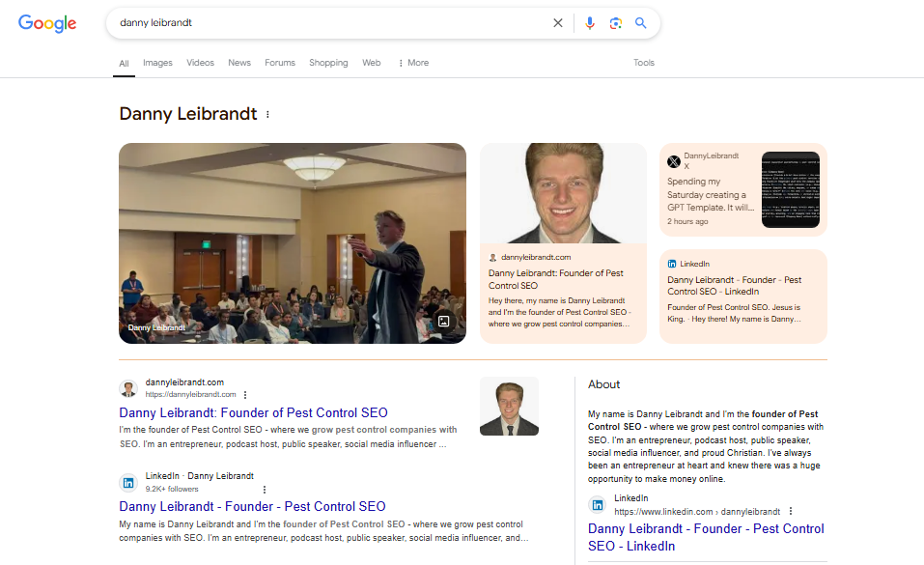Click the Google logo

47,23
